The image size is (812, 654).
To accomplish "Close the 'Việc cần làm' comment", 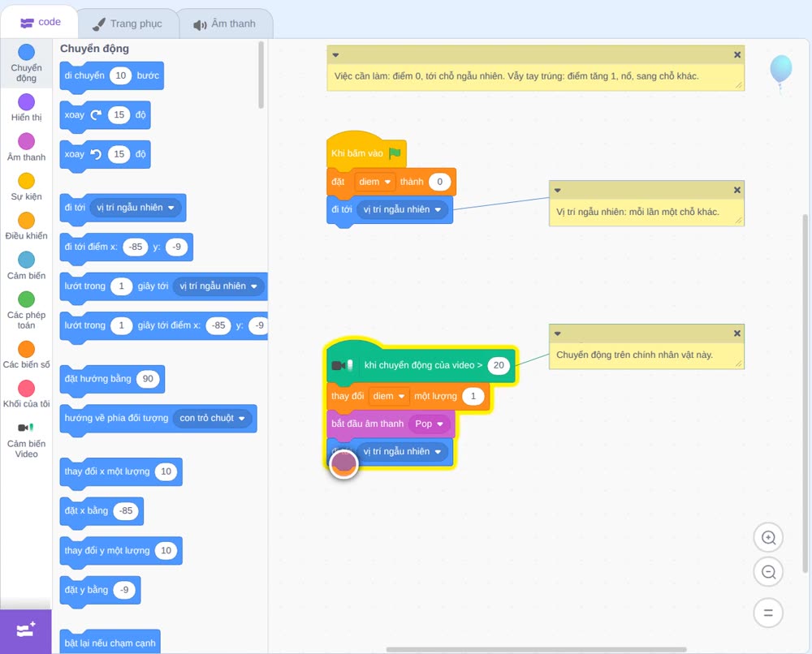I will (x=737, y=55).
